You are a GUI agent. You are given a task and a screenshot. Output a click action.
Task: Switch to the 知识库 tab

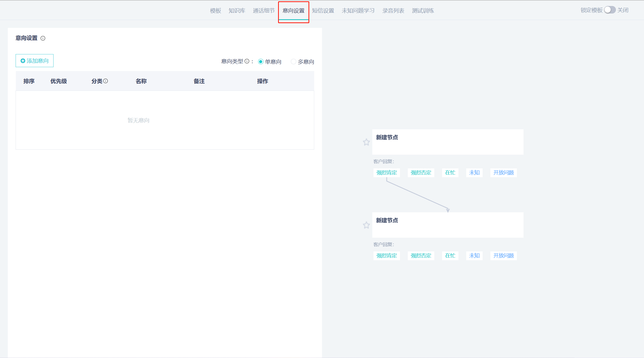click(x=237, y=11)
